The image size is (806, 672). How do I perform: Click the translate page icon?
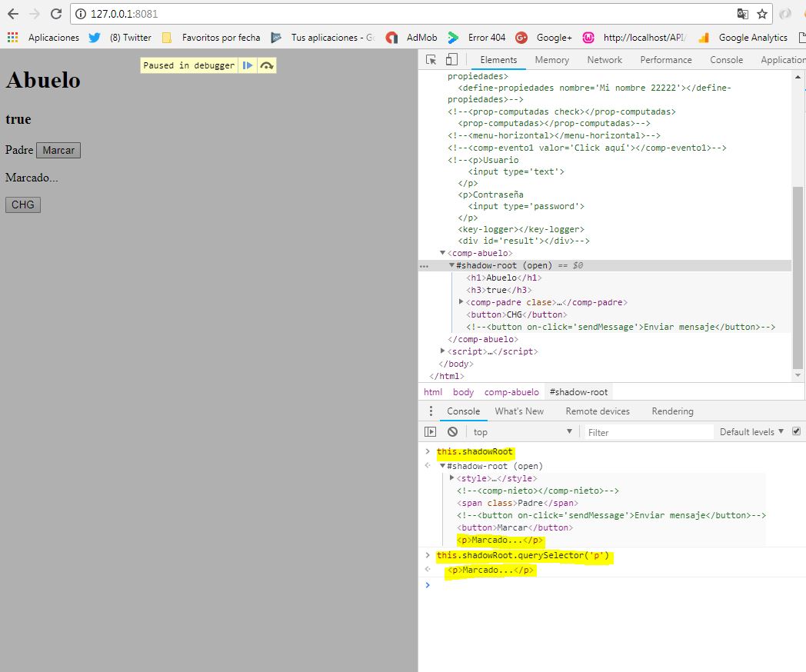(x=742, y=14)
